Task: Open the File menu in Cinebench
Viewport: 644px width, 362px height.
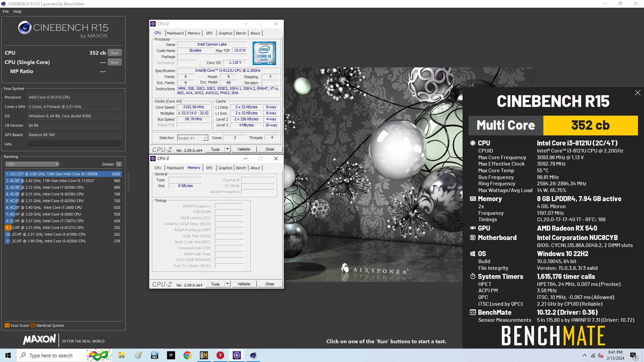Action: [x=6, y=11]
